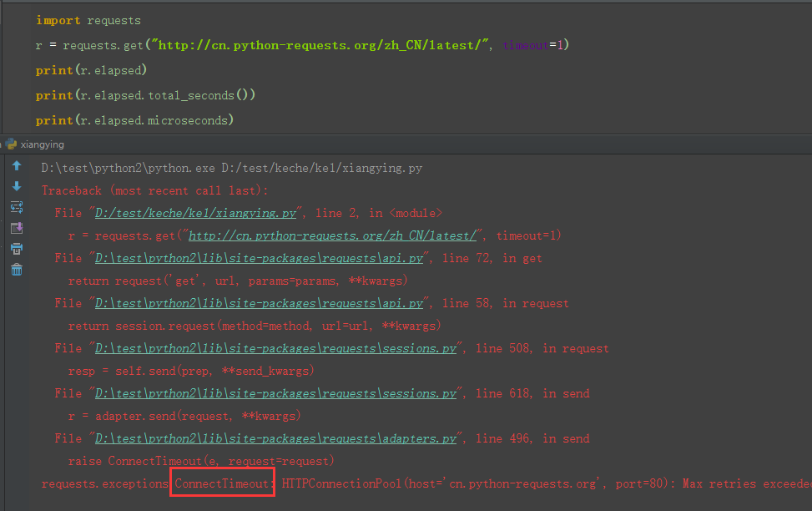Image resolution: width=812 pixels, height=511 pixels.
Task: Select the xiangying run tab
Action: coord(42,144)
